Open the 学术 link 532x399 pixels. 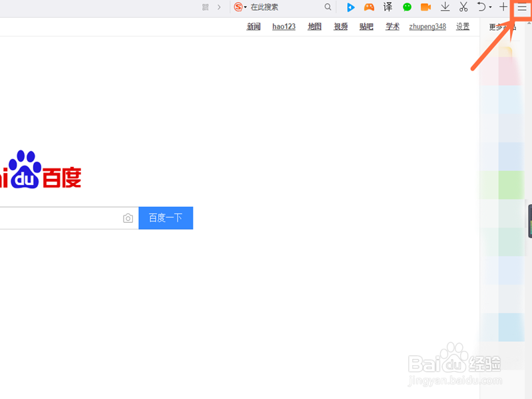[392, 27]
